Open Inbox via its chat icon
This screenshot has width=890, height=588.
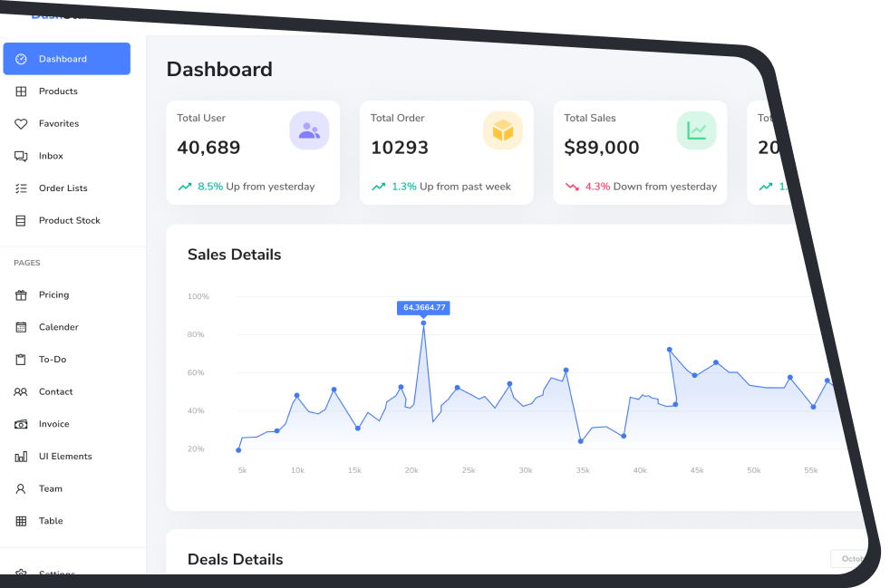click(x=21, y=156)
